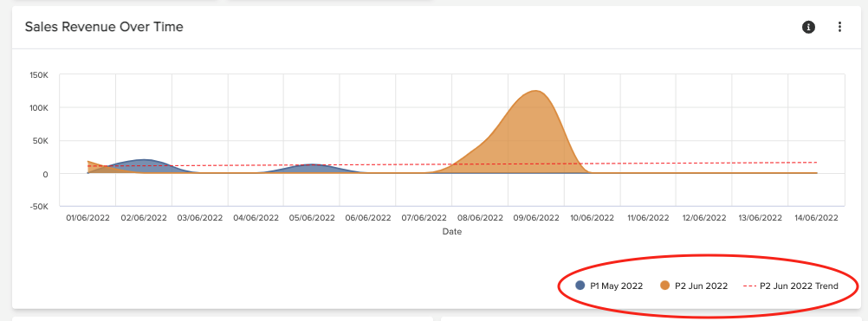The width and height of the screenshot is (868, 321).
Task: Click the Sales Revenue Over Time title
Action: [104, 27]
